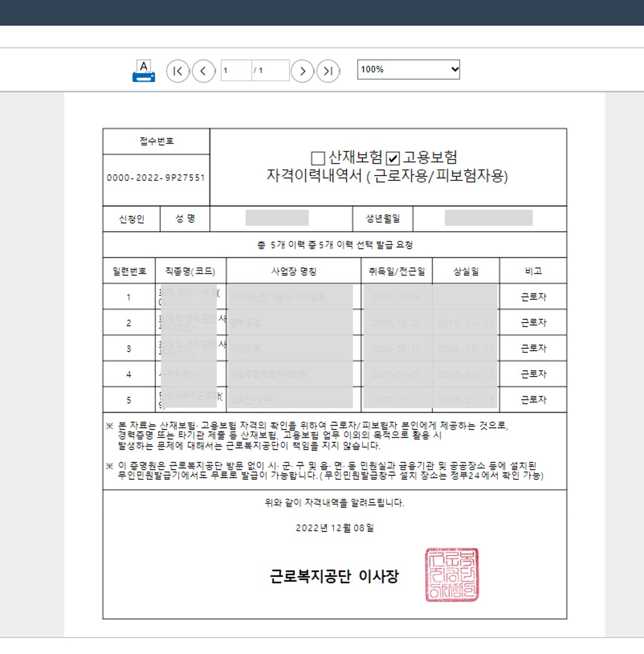Click 근로자 in row 1
Viewport: 644px width, 654px height.
pos(533,297)
